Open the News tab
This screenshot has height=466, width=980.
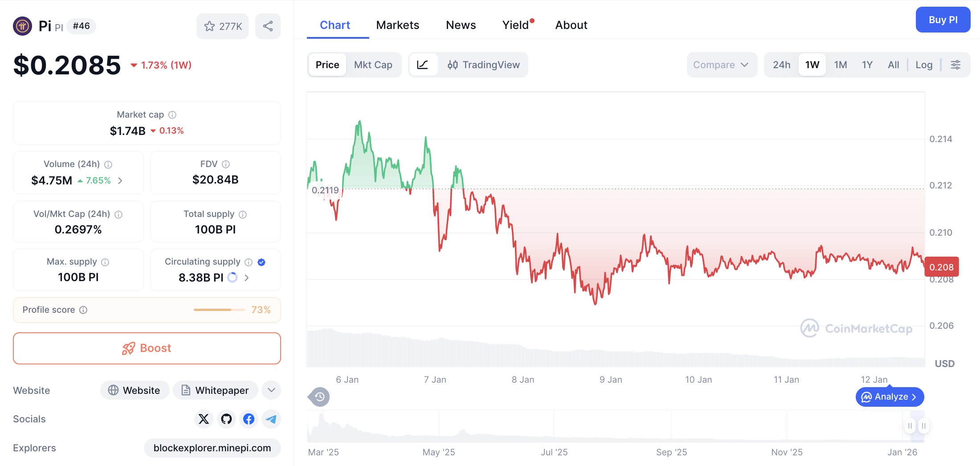click(x=461, y=25)
